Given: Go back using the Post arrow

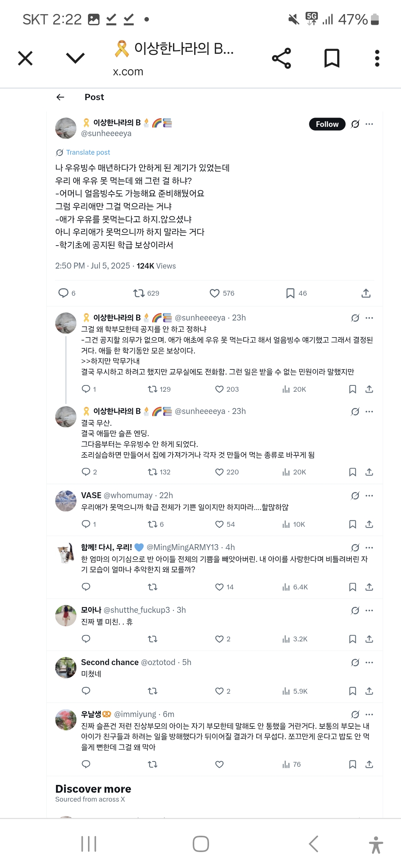Looking at the screenshot, I should click(x=60, y=97).
